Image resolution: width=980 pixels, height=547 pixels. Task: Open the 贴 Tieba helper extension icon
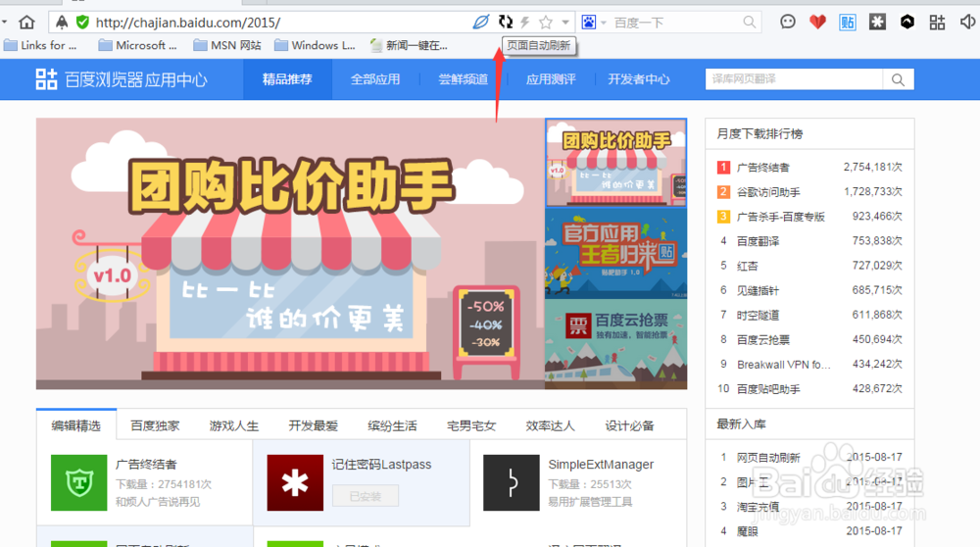pos(848,23)
